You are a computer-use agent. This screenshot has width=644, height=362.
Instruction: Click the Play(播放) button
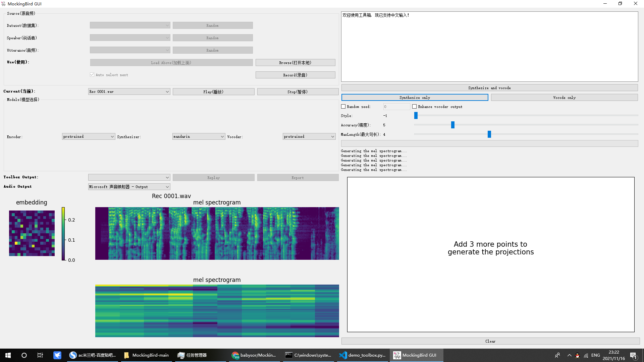coord(213,92)
